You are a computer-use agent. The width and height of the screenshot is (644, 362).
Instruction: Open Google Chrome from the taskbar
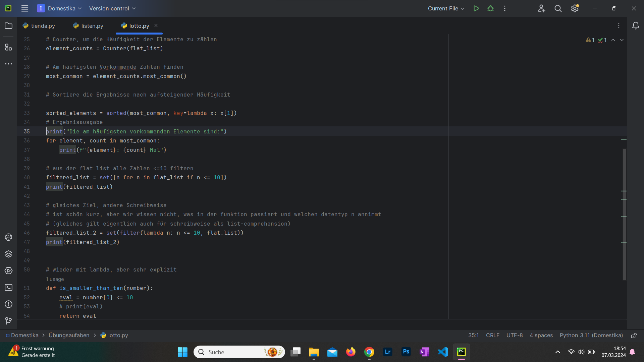(369, 352)
